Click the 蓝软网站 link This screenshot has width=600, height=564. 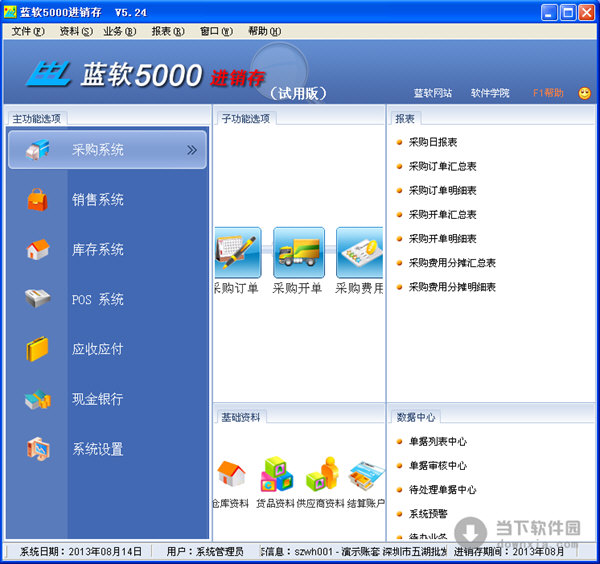click(433, 93)
